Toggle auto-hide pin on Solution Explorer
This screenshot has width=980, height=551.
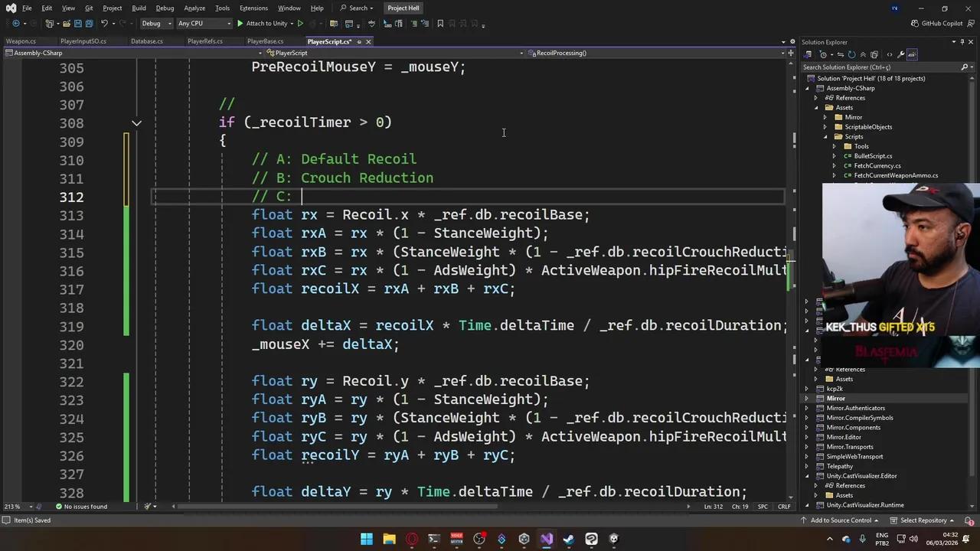pos(962,42)
